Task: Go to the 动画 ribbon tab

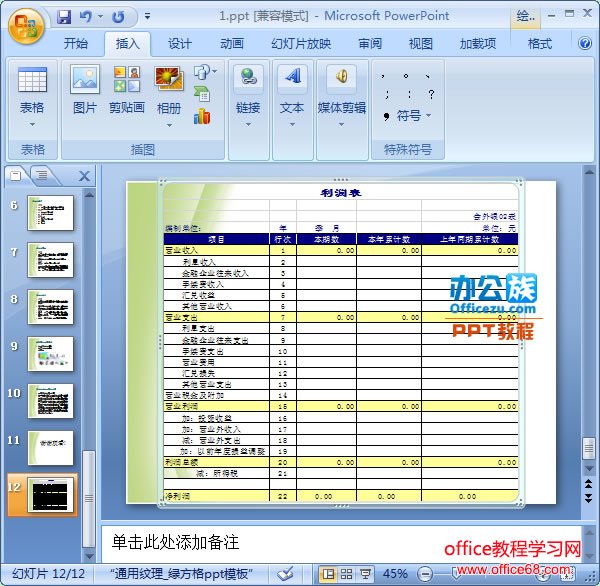Action: (232, 43)
